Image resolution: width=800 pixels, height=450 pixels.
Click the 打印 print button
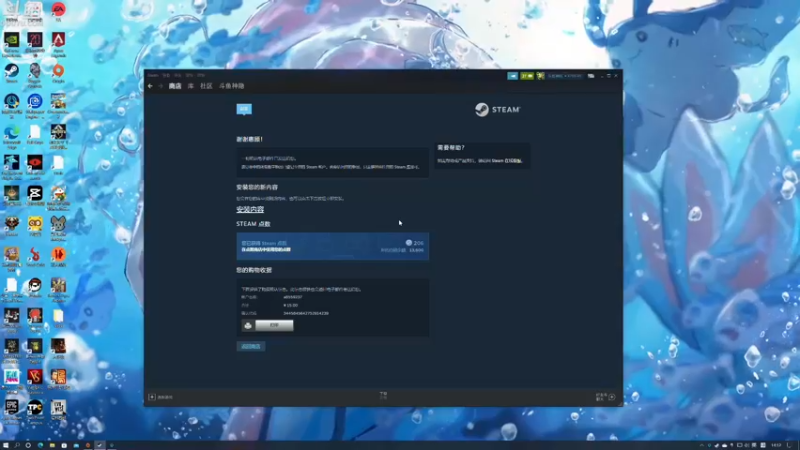tap(274, 326)
